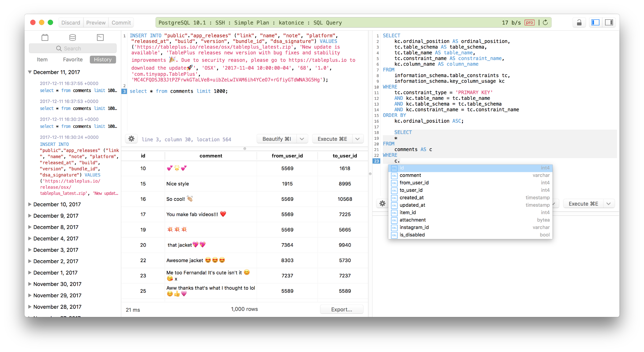Click the Discard button
This screenshot has width=644, height=352.
point(71,23)
